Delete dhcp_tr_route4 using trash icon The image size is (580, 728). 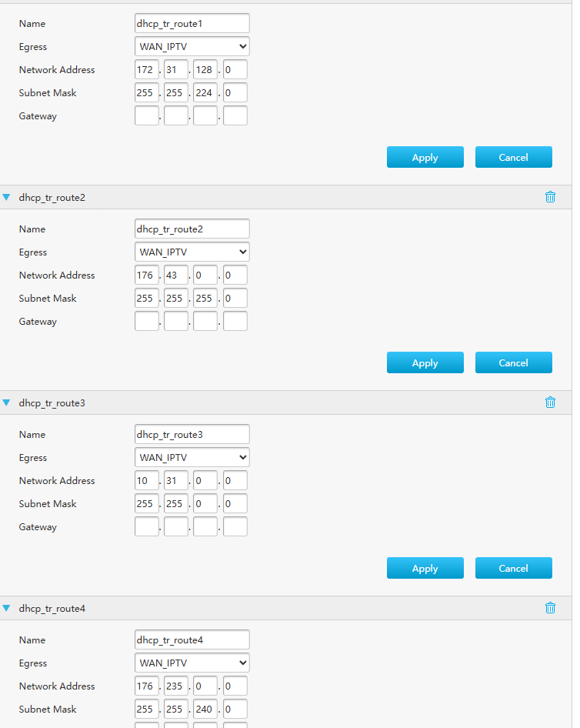click(550, 608)
